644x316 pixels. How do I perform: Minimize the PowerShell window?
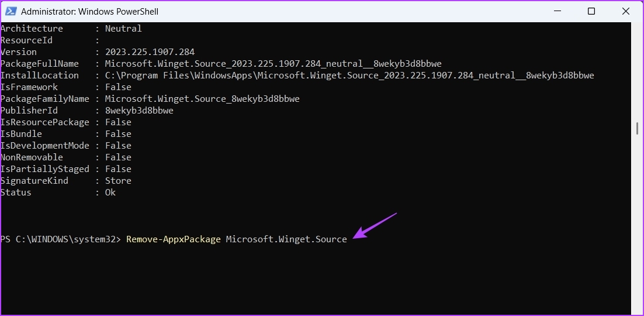click(x=560, y=11)
